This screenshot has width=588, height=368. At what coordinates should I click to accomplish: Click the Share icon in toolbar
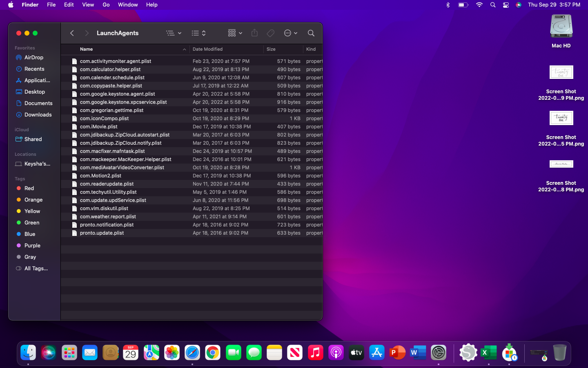coord(254,33)
